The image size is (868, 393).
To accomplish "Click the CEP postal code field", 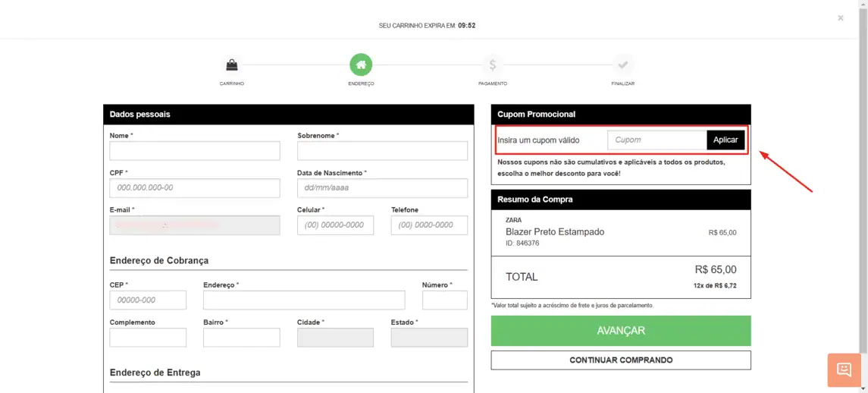I will [148, 300].
